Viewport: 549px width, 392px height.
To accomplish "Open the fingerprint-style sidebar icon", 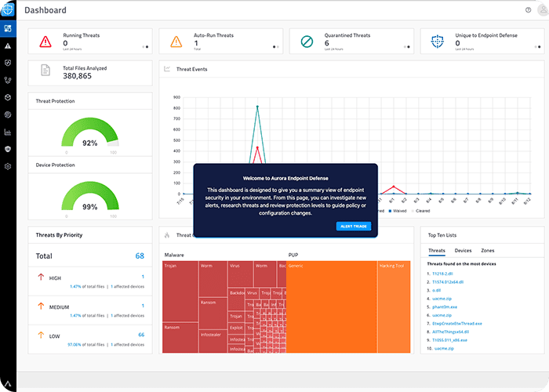I will (x=8, y=114).
